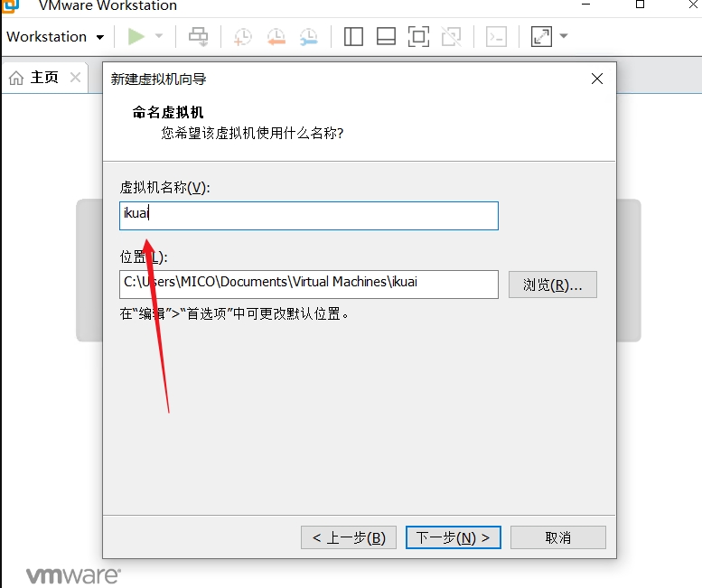Expand the stretch display options arrow
Image resolution: width=702 pixels, height=588 pixels.
point(564,36)
